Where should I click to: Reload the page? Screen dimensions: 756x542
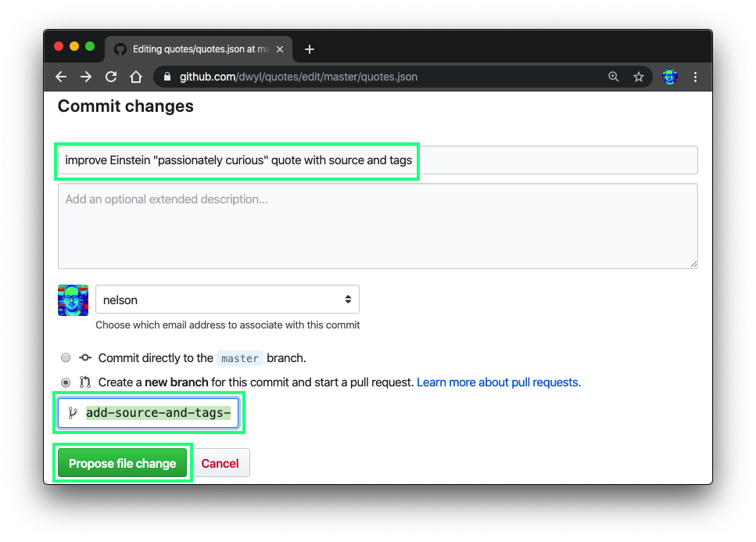pos(110,77)
